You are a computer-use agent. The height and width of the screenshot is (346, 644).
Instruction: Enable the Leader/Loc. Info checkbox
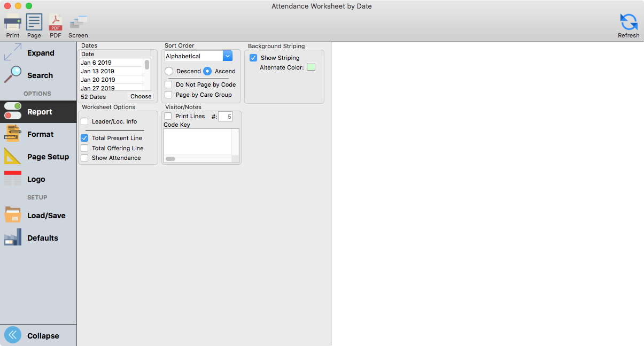[84, 121]
